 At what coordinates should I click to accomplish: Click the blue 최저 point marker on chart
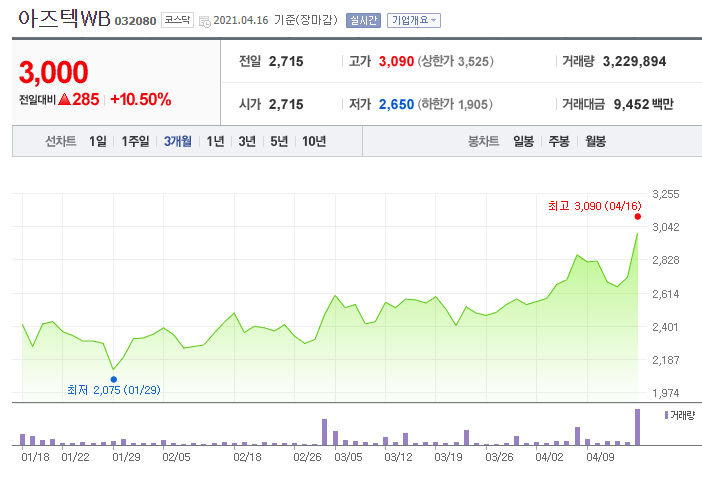(x=114, y=379)
